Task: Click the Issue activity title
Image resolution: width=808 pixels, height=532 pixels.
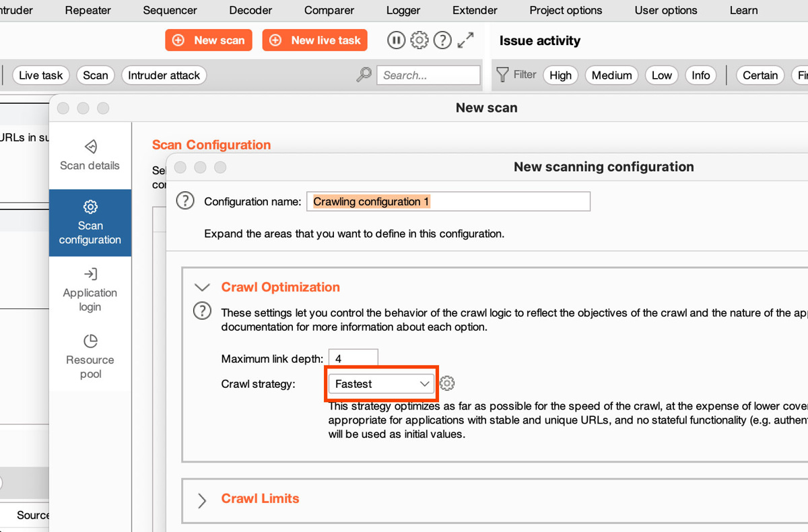Action: (540, 40)
